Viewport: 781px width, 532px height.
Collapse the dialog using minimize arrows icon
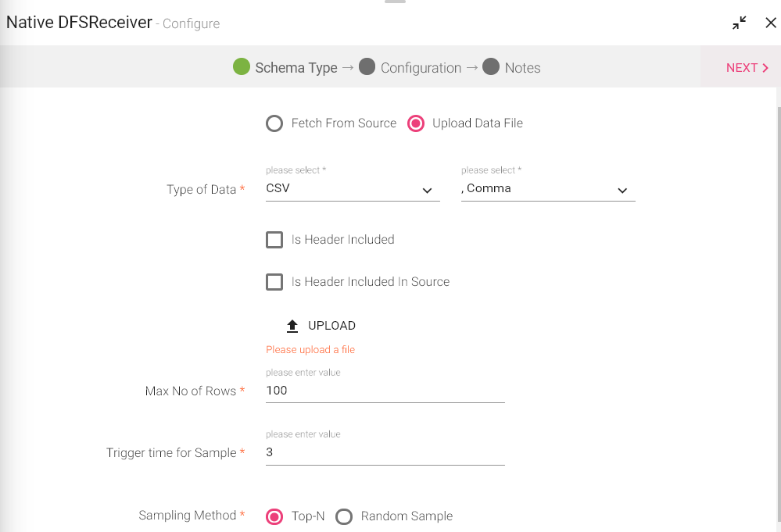739,23
